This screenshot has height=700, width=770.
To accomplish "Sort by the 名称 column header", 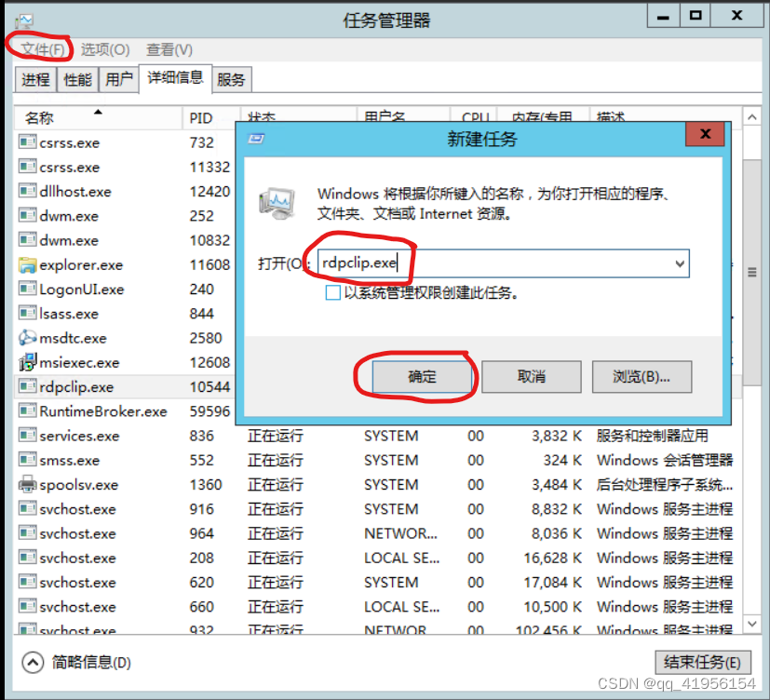I will [x=98, y=118].
